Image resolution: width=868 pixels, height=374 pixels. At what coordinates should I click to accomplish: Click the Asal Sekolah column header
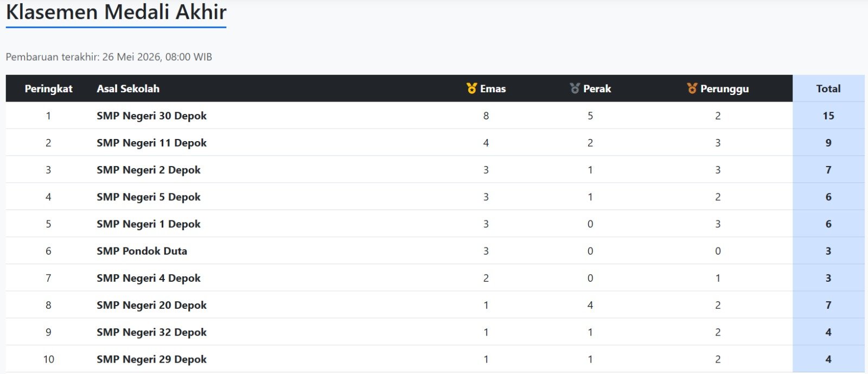tap(128, 88)
